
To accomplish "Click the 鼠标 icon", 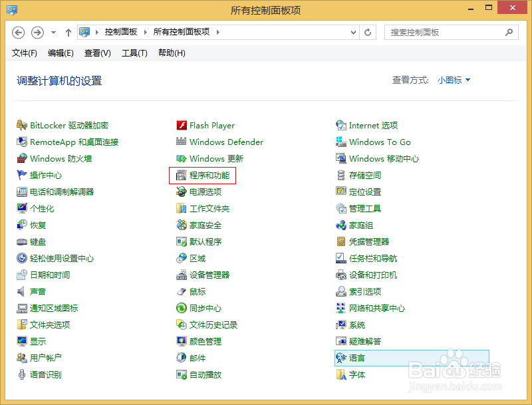I will tap(182, 291).
